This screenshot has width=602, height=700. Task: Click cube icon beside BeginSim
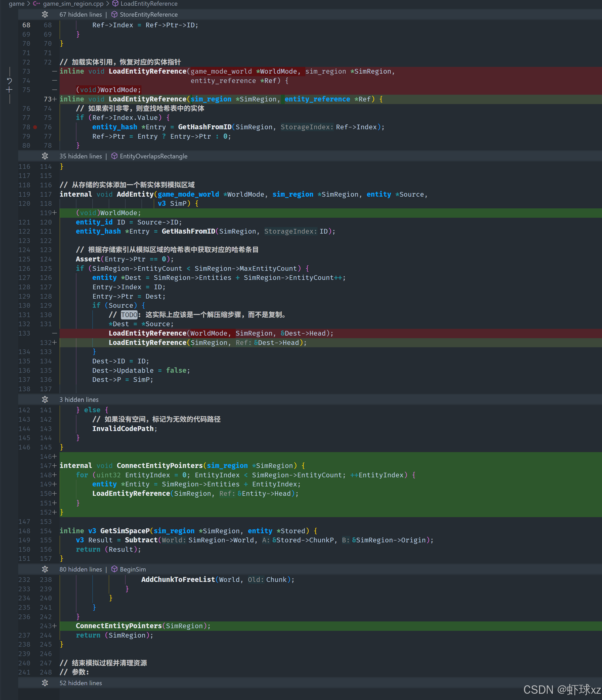114,569
